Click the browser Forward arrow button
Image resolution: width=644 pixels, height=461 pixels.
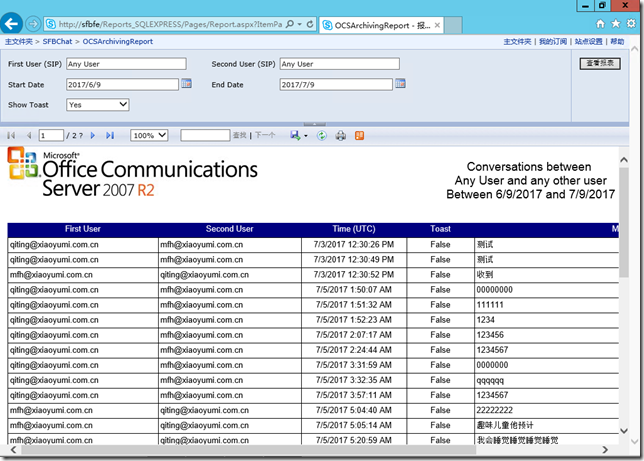(33, 24)
